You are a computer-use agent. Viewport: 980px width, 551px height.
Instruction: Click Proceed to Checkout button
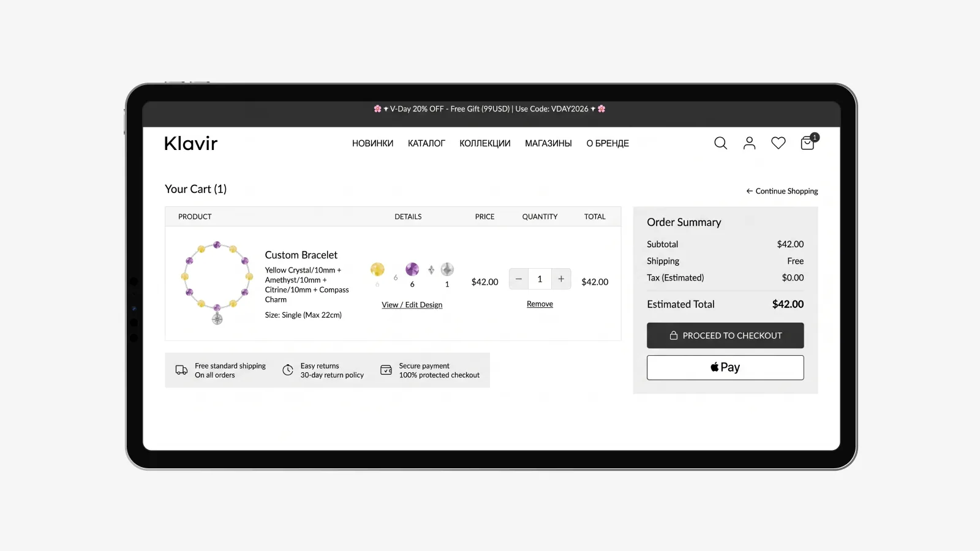point(725,335)
